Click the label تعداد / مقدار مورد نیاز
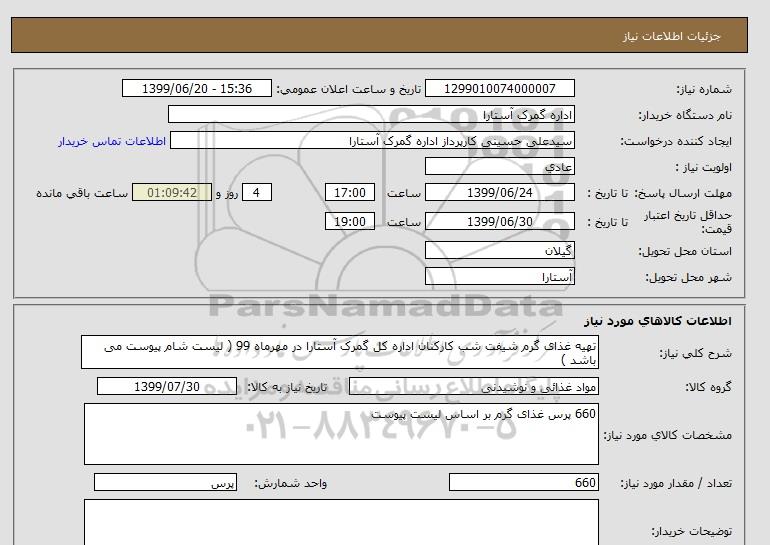The height and width of the screenshot is (545, 770). (676, 484)
